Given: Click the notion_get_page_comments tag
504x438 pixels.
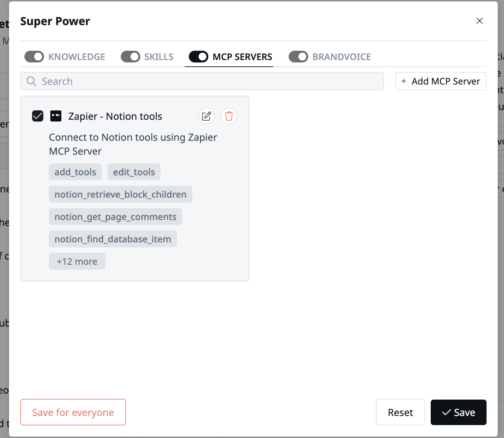Looking at the screenshot, I should 116,217.
